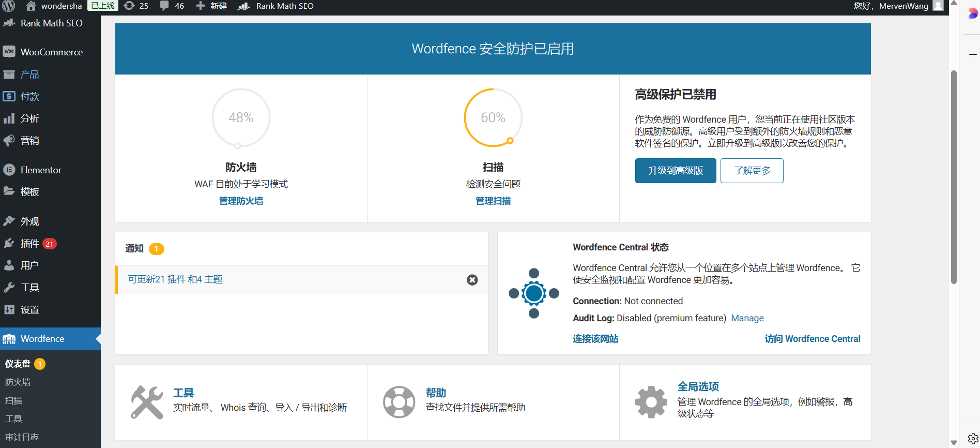Open the browser sidebar settings gear
The height and width of the screenshot is (448, 980).
[x=973, y=438]
